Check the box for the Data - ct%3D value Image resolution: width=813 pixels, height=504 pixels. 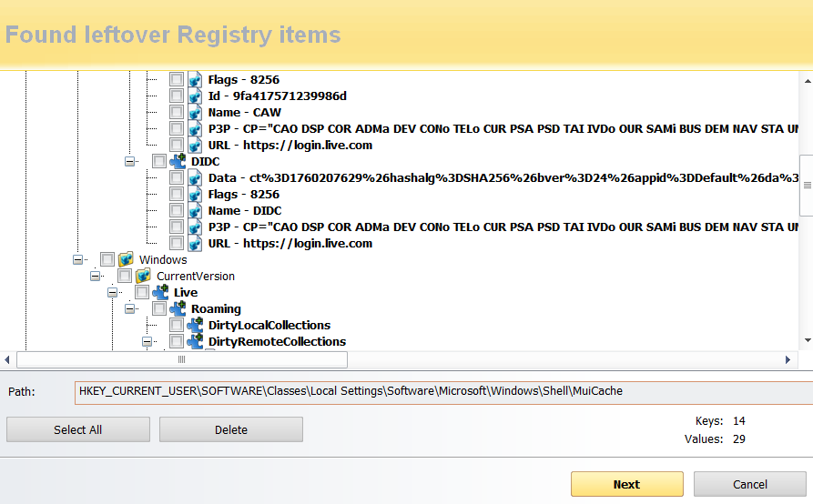pyautogui.click(x=177, y=177)
